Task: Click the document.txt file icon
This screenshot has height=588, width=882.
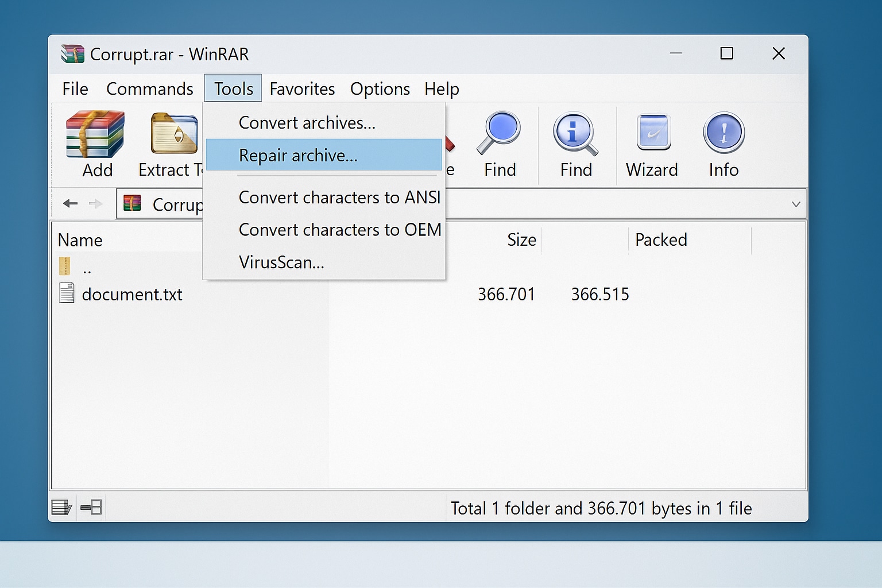Action: [67, 293]
